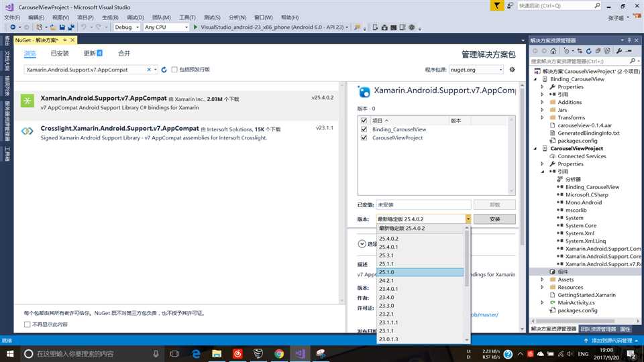The width and height of the screenshot is (644, 362).
Task: Toggle the include prerelease checkbox
Action: click(x=174, y=70)
